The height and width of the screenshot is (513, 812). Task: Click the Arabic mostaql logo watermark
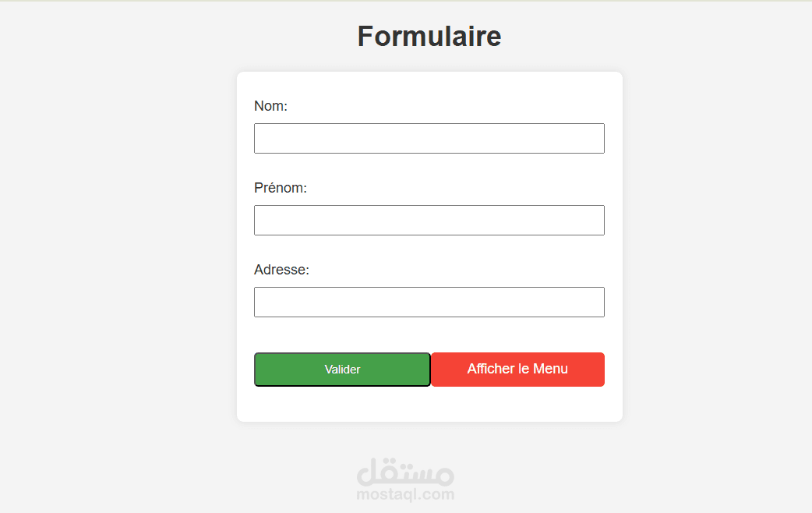point(405,472)
